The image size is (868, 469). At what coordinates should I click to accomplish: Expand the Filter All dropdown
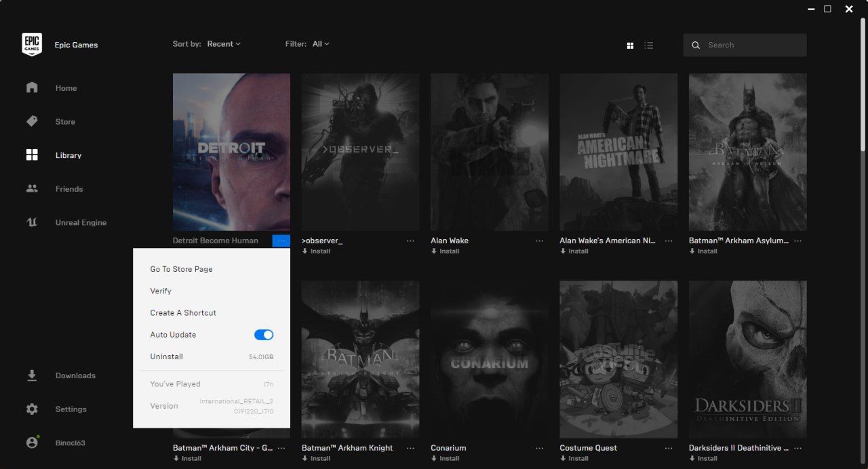321,44
